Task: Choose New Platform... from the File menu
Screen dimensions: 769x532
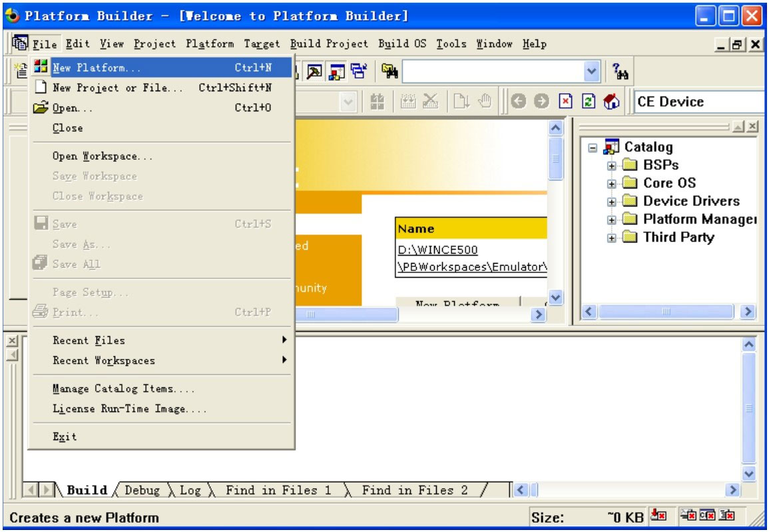Action: click(x=97, y=68)
